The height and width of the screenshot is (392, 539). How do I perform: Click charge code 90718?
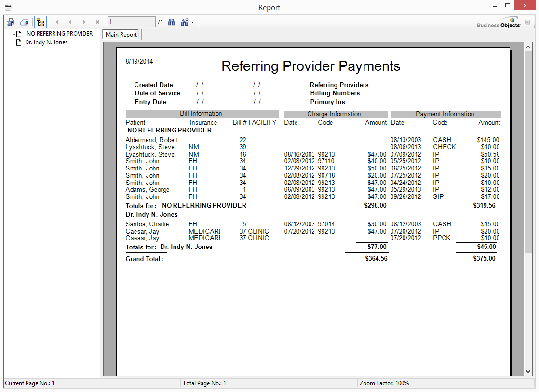tap(326, 175)
